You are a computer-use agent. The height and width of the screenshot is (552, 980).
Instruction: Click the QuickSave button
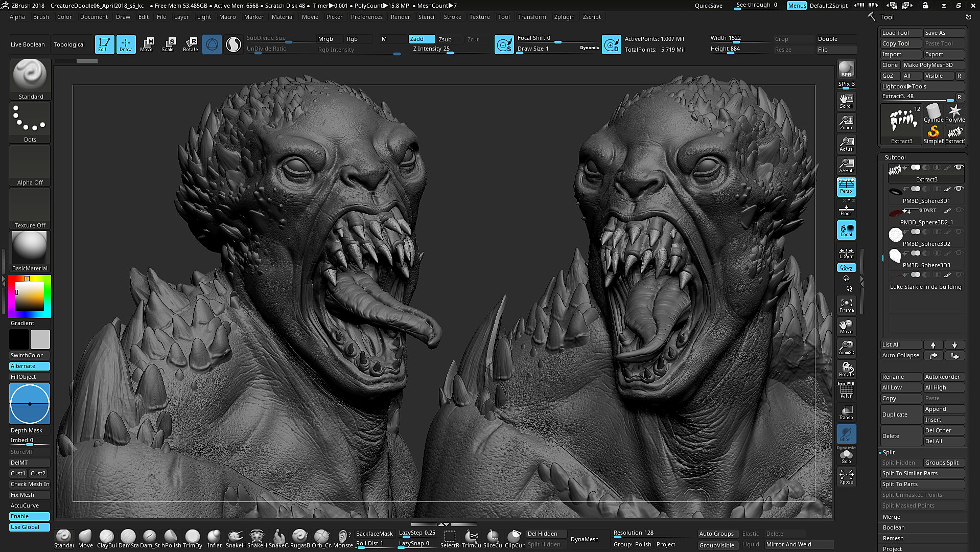pyautogui.click(x=708, y=6)
